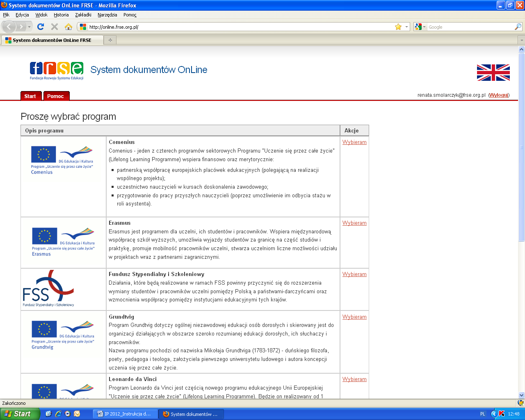Click the Windows Start button
The image size is (525, 420).
tap(20, 414)
